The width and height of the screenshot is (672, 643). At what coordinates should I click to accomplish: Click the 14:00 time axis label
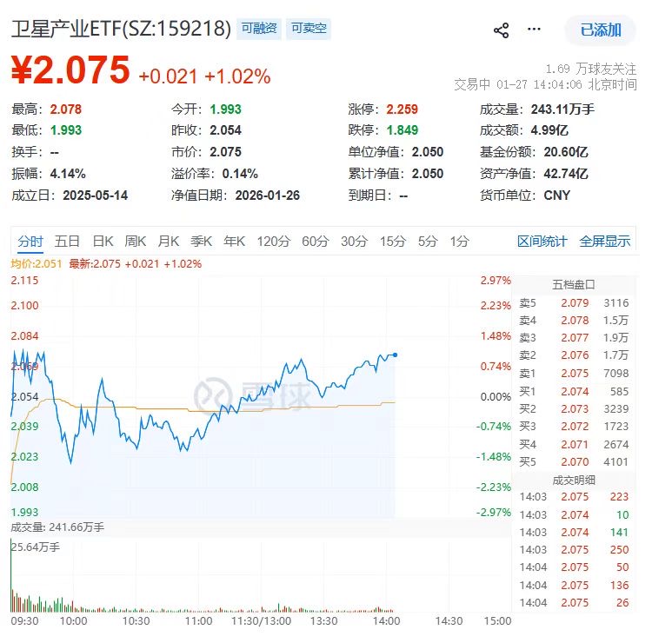[386, 620]
